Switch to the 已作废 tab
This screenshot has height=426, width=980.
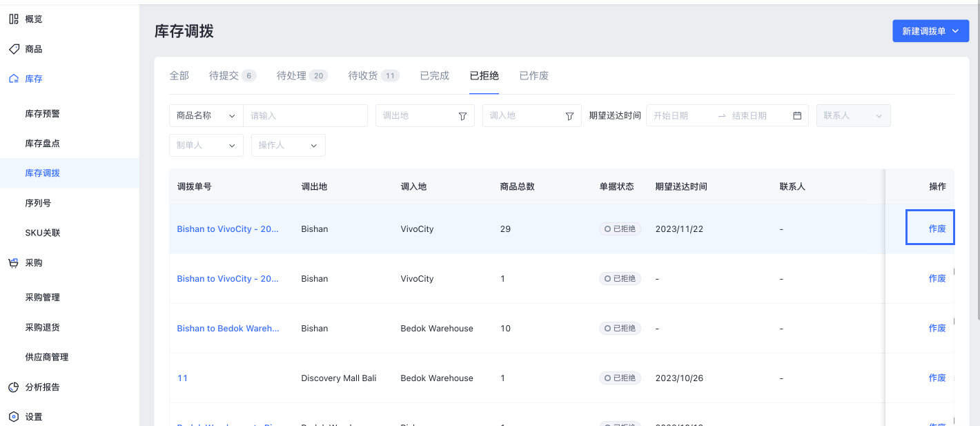pyautogui.click(x=534, y=76)
